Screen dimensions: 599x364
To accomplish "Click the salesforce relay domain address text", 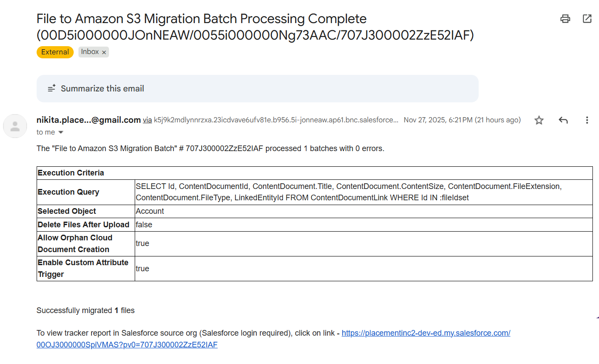I will point(276,120).
